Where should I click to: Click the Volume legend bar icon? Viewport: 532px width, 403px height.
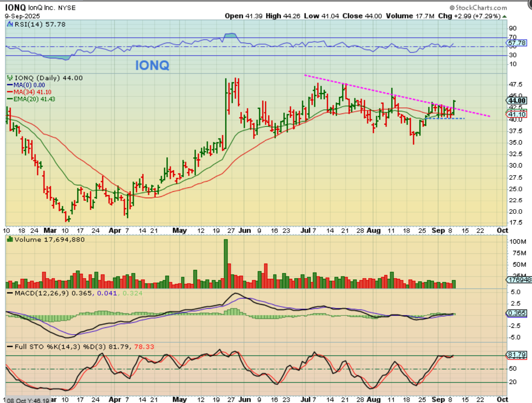tap(9, 240)
